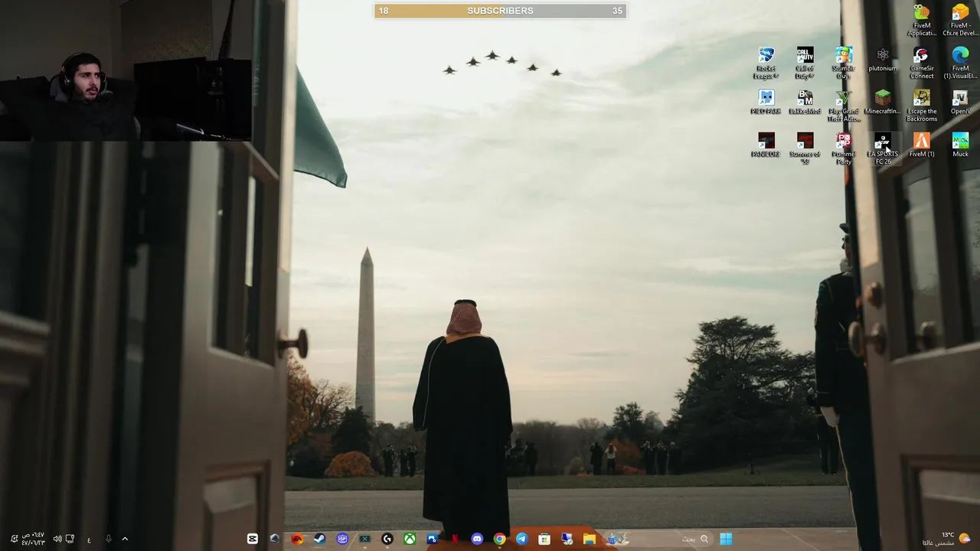Click the SUBSCRIBERS goal progress bar
980x551 pixels.
coord(500,11)
